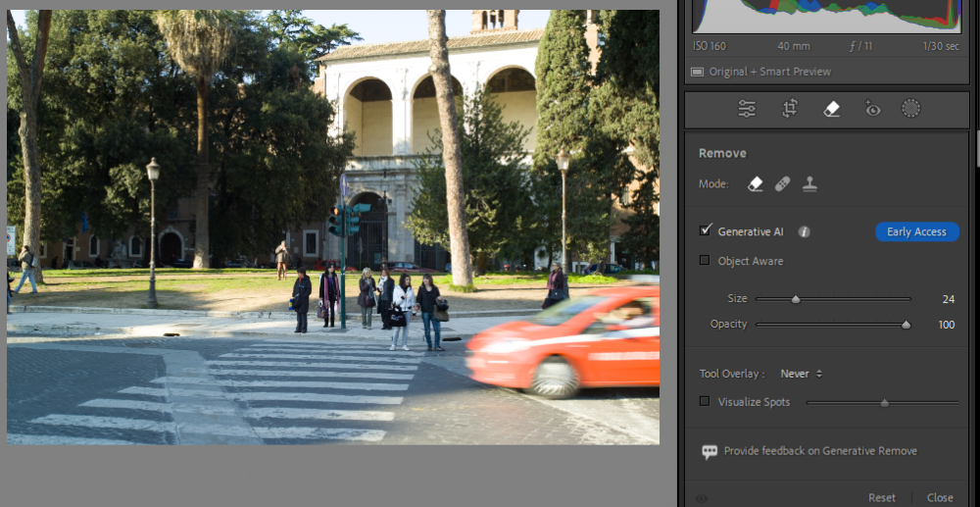Click the histogram graph
Screen dimensions: 980x507
tap(826, 16)
